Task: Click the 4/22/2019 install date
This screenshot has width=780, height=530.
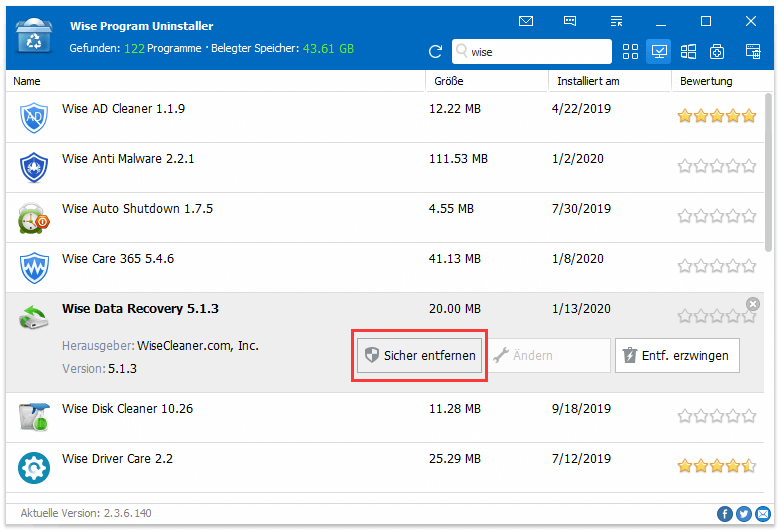Action: 581,109
